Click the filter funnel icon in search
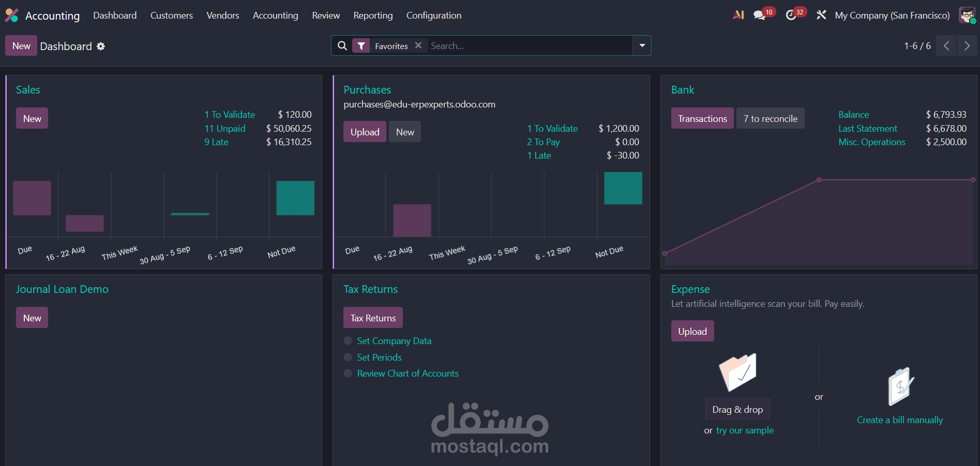 tap(361, 46)
